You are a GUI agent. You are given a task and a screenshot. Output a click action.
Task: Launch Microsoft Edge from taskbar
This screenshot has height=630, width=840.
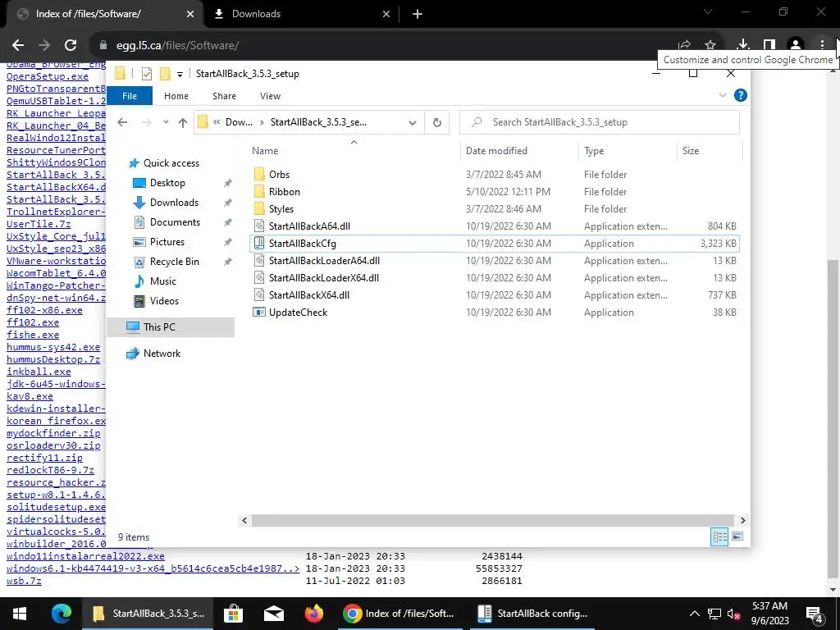click(62, 614)
